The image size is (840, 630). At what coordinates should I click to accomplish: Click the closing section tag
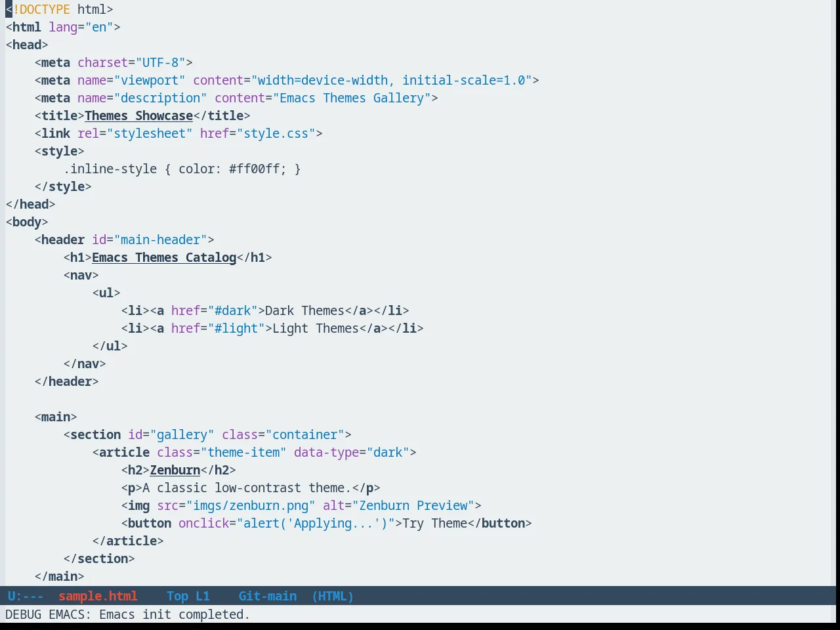[99, 558]
